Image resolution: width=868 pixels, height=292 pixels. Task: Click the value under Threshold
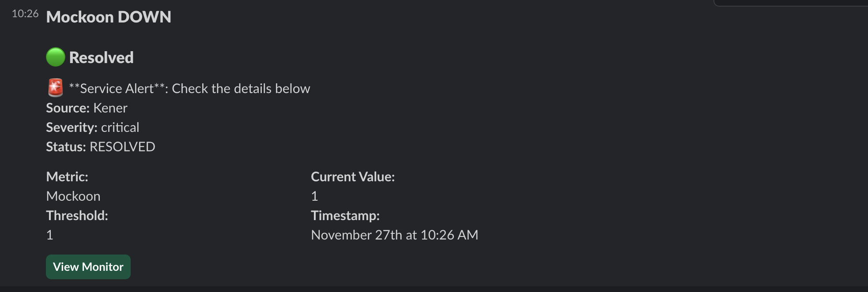[x=50, y=235]
